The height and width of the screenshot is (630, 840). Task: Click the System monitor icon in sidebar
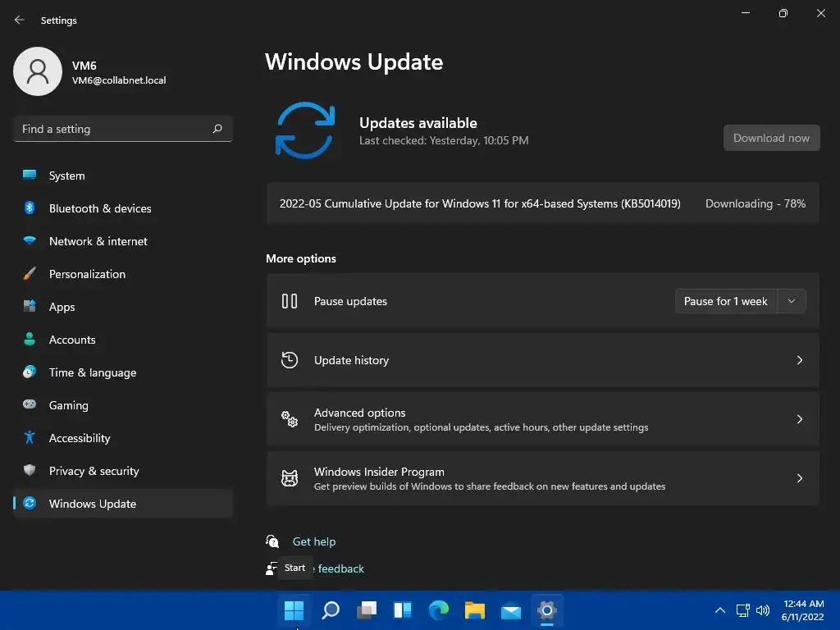point(30,175)
